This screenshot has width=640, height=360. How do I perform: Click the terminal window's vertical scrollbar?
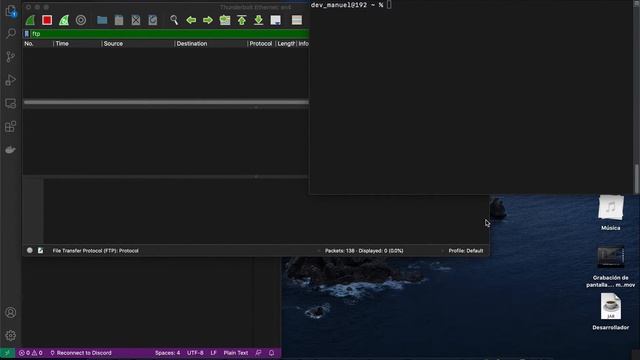click(636, 178)
